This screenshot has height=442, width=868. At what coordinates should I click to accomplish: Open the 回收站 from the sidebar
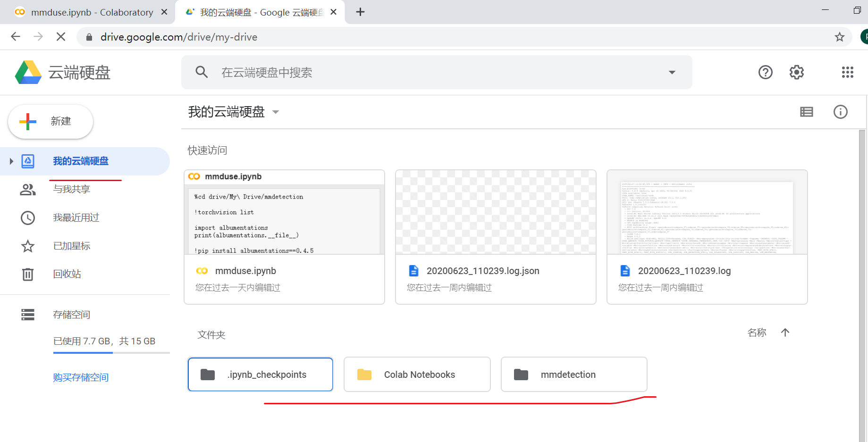coord(67,274)
